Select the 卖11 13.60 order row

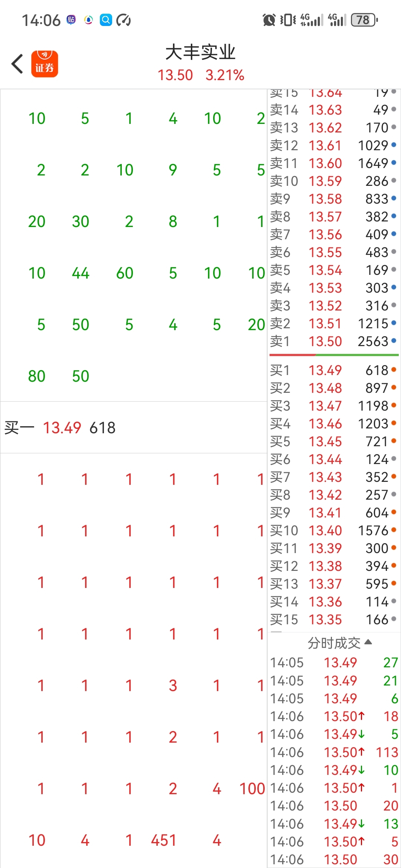tap(333, 163)
